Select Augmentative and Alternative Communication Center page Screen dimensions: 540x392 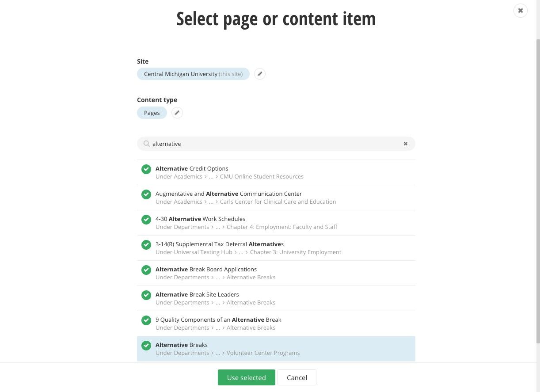(276, 198)
